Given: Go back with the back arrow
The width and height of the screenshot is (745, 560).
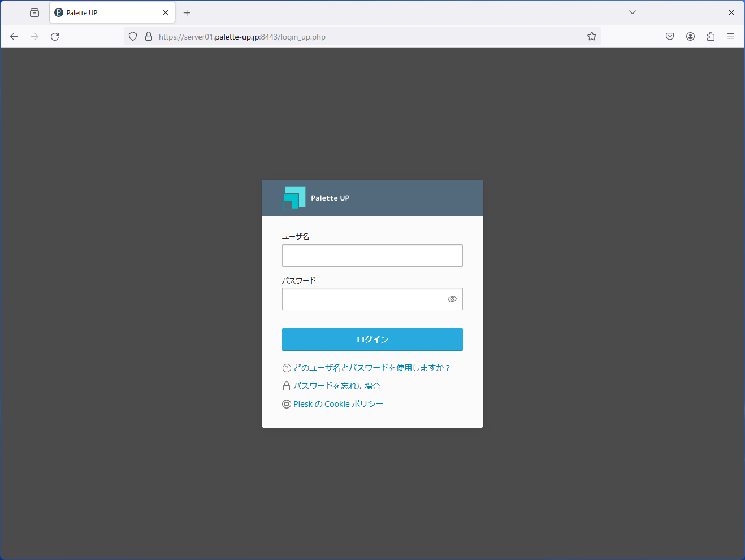Looking at the screenshot, I should [x=14, y=37].
